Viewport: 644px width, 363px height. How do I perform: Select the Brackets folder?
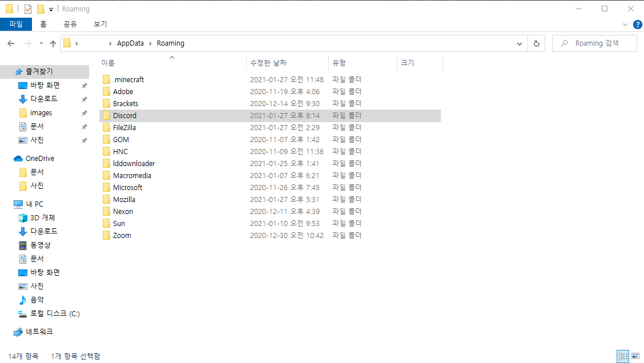pyautogui.click(x=270, y=103)
